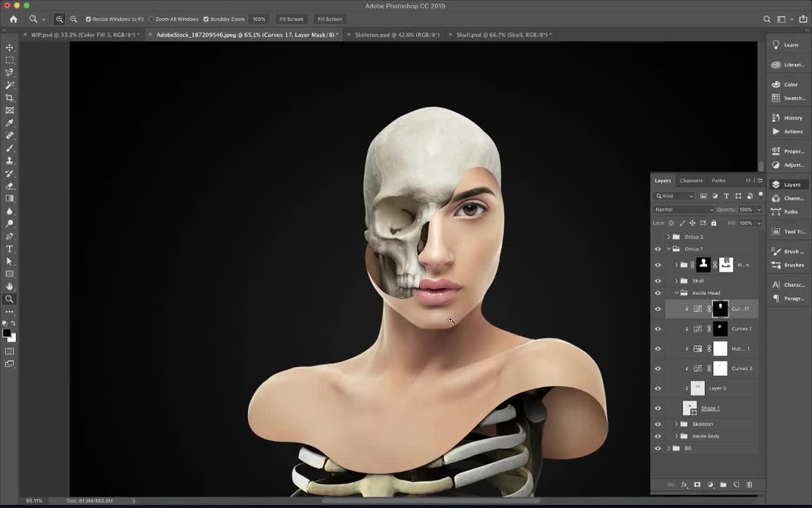
Task: Click the Fill Screen button
Action: click(329, 19)
